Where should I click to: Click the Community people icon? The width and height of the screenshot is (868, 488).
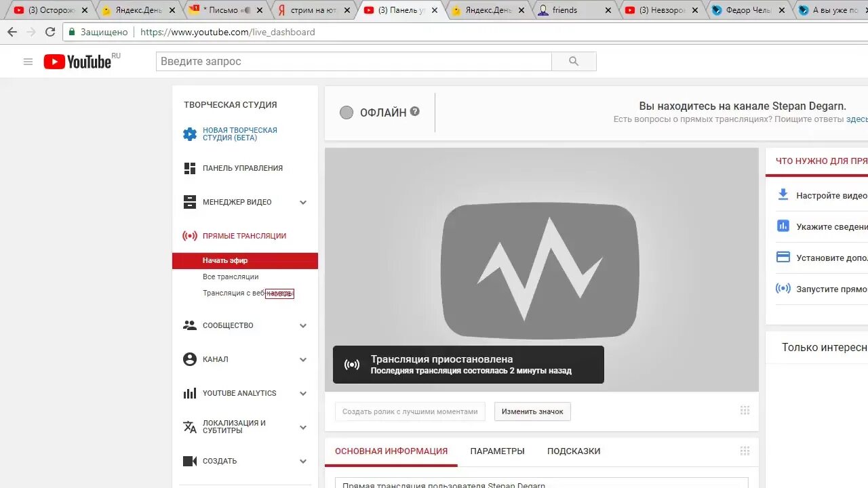click(x=190, y=325)
